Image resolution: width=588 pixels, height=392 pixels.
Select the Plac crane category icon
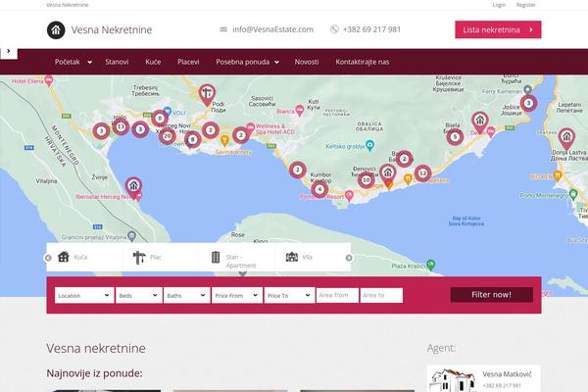pyautogui.click(x=139, y=258)
